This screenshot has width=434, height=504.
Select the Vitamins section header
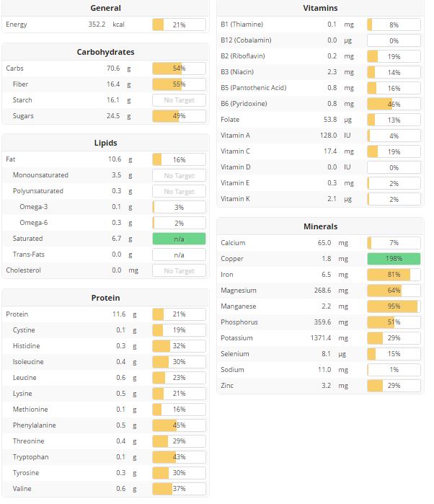(x=320, y=8)
